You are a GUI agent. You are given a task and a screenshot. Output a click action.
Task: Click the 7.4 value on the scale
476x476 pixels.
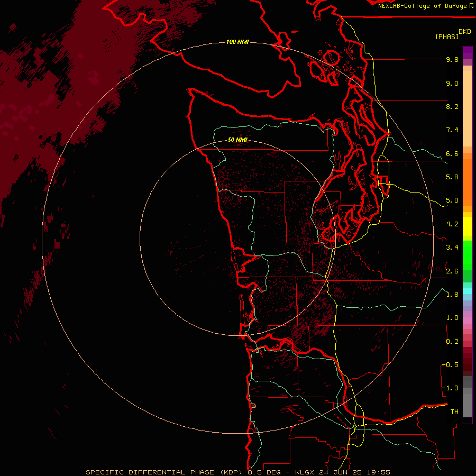452,130
